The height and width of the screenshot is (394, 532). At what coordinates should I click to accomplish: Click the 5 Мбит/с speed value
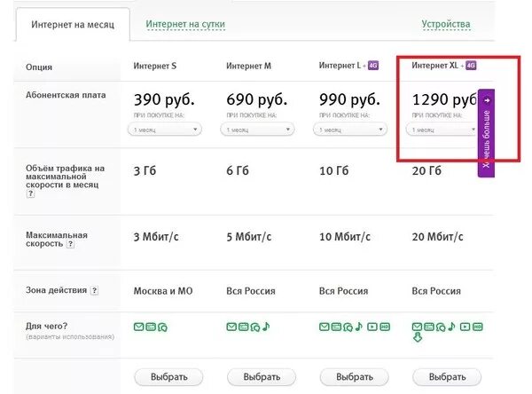pos(248,237)
